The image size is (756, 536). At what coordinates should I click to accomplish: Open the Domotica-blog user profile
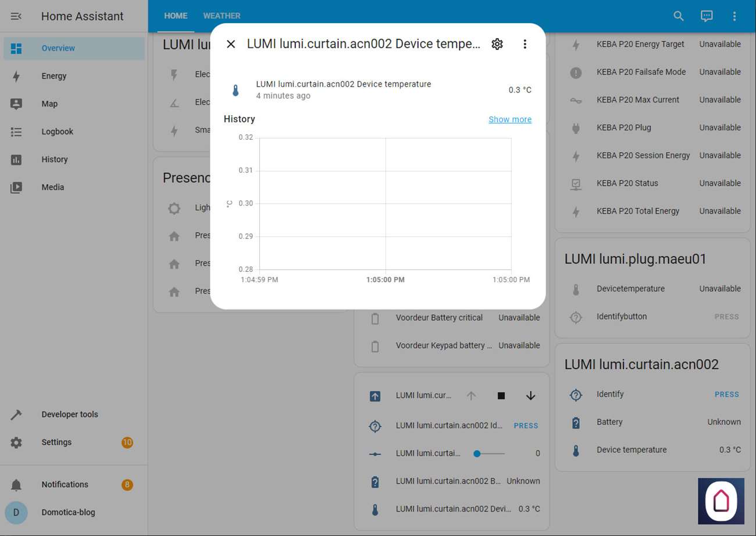74,513
